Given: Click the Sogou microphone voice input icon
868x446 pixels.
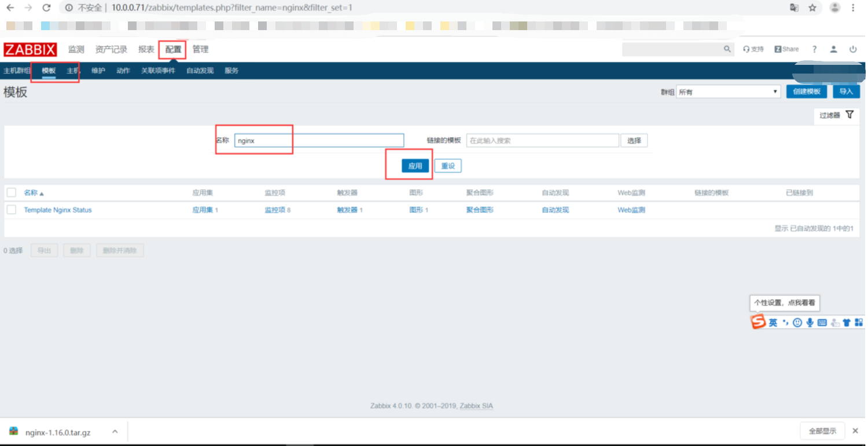Looking at the screenshot, I should [x=810, y=323].
